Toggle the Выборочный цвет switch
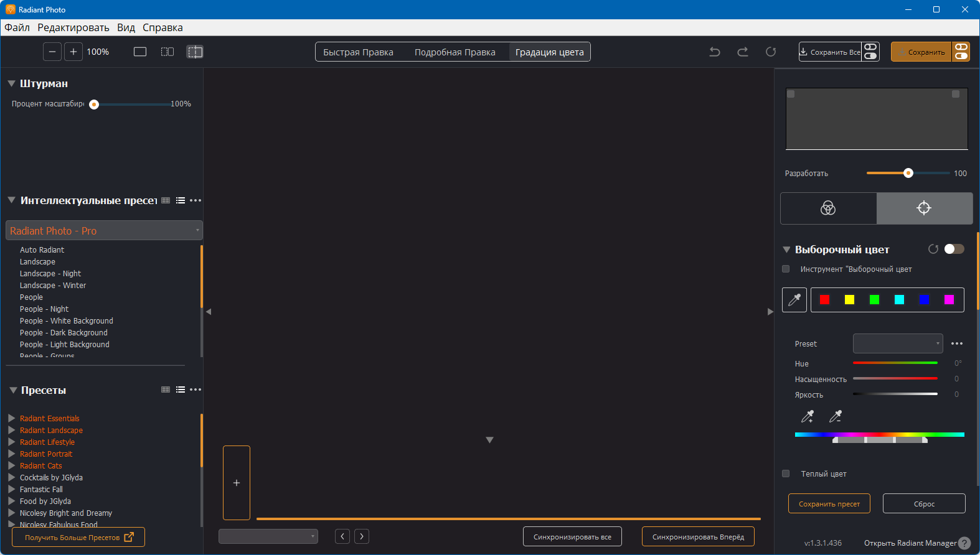Screen dimensions: 980x555 click(x=954, y=250)
